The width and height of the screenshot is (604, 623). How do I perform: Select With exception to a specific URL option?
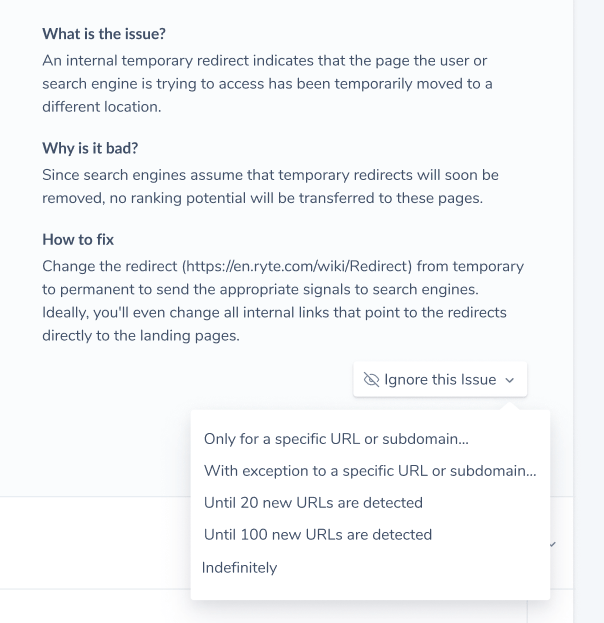click(370, 470)
